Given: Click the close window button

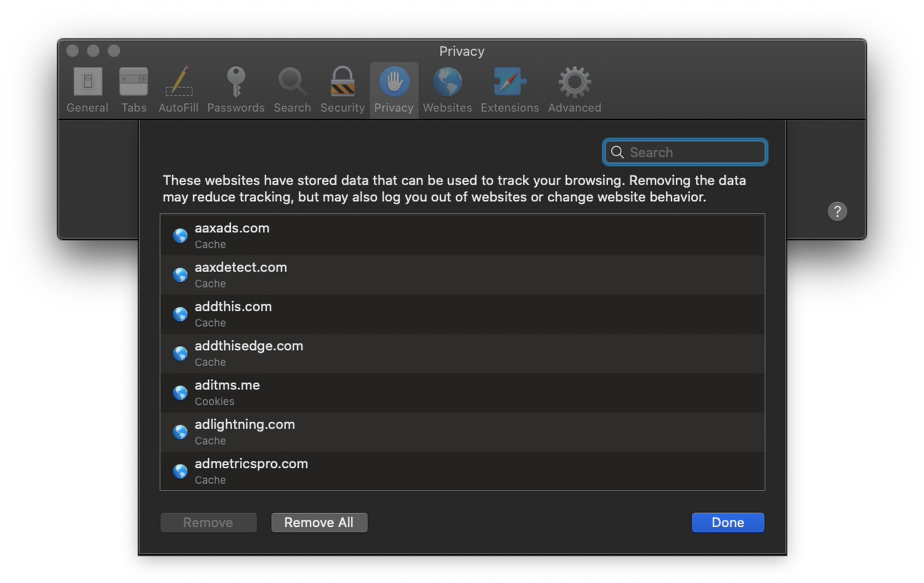Looking at the screenshot, I should pos(73,51).
